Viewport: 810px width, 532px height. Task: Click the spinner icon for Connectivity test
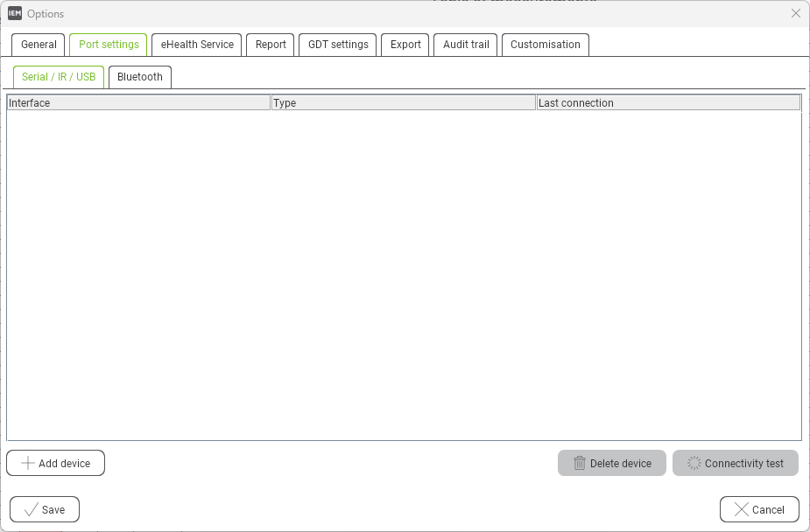click(694, 463)
